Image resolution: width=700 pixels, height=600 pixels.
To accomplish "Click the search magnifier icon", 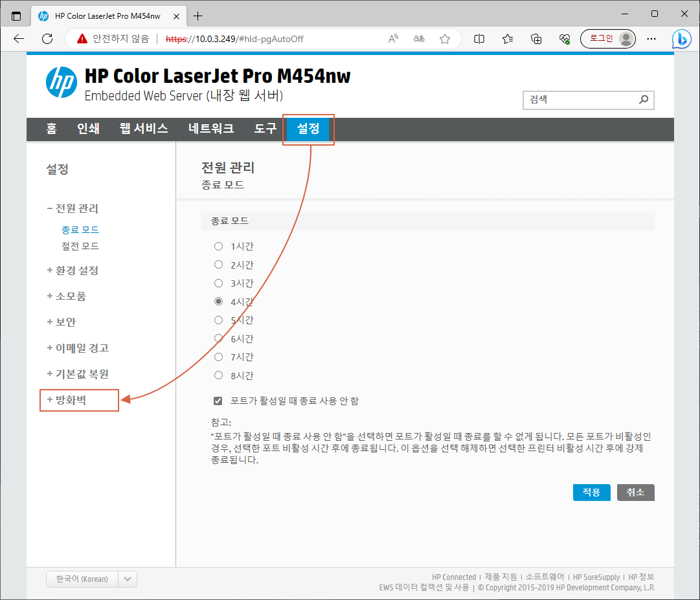I will [643, 100].
